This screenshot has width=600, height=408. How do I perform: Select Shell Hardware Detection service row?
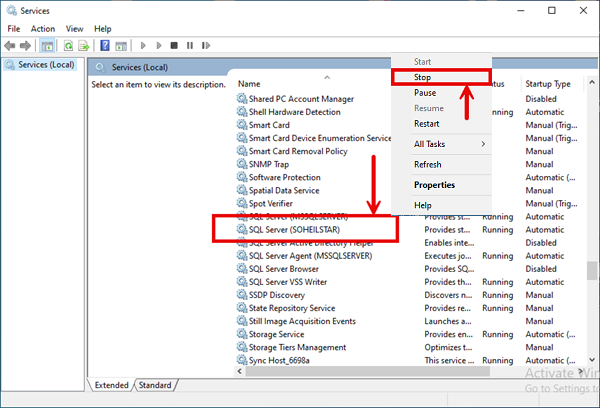click(295, 112)
